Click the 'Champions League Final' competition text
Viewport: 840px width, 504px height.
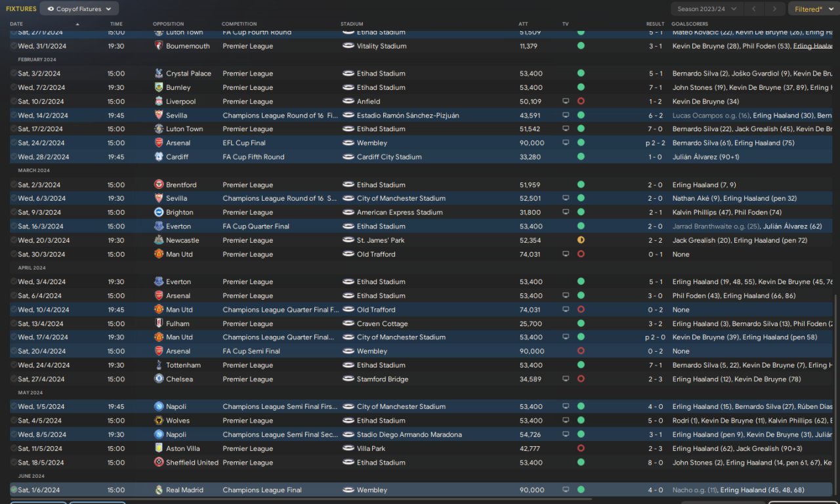click(262, 490)
